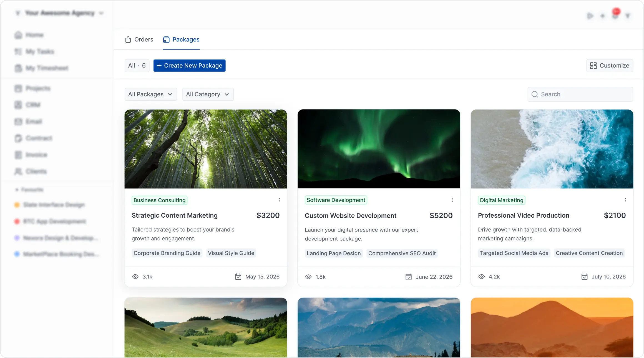Screen dimensions: 644x358
Task: Click the views eye icon showing 3.1k
Action: (x=135, y=277)
